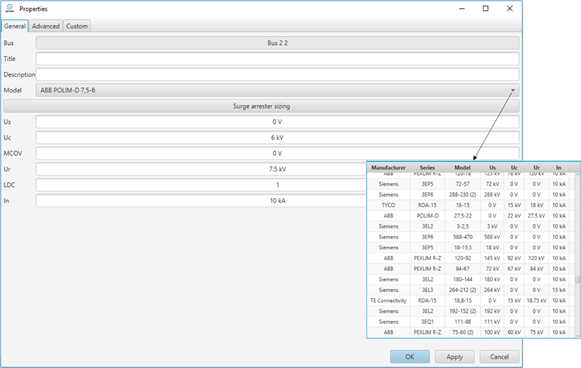Select the TYCO manufacturer row
581x368 pixels.
(471, 205)
